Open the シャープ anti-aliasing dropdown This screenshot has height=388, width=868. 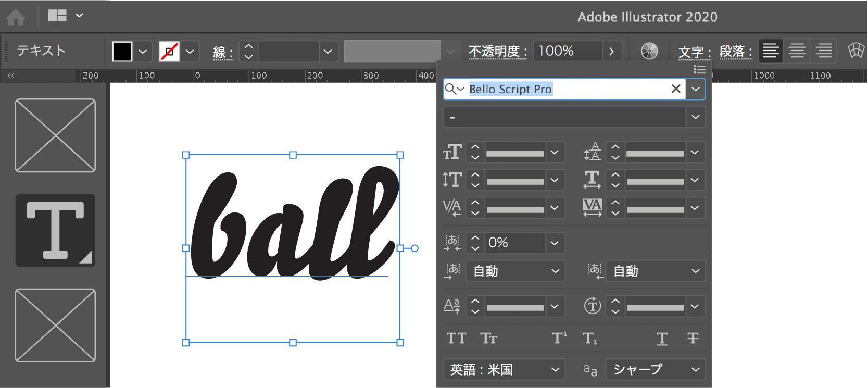tap(655, 370)
